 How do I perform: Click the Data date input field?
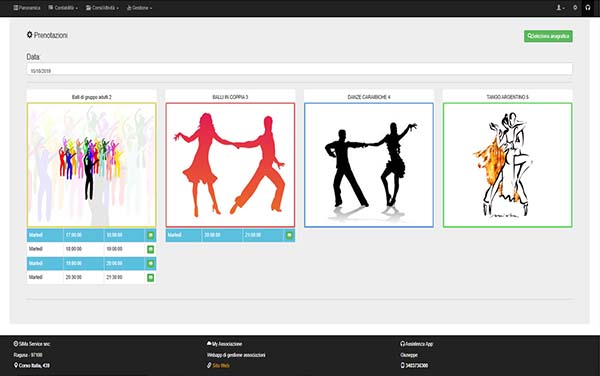(x=299, y=69)
